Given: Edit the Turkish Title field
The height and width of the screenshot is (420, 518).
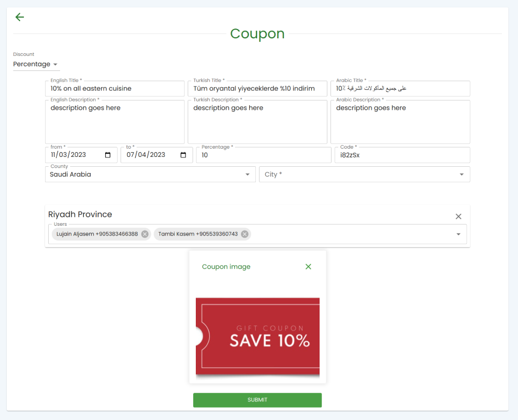Looking at the screenshot, I should coord(257,89).
